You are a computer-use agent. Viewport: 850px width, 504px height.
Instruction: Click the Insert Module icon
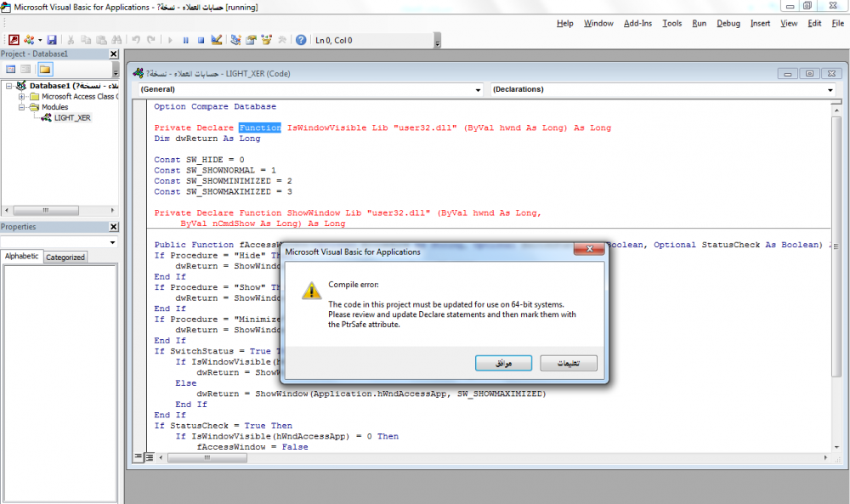coord(29,40)
